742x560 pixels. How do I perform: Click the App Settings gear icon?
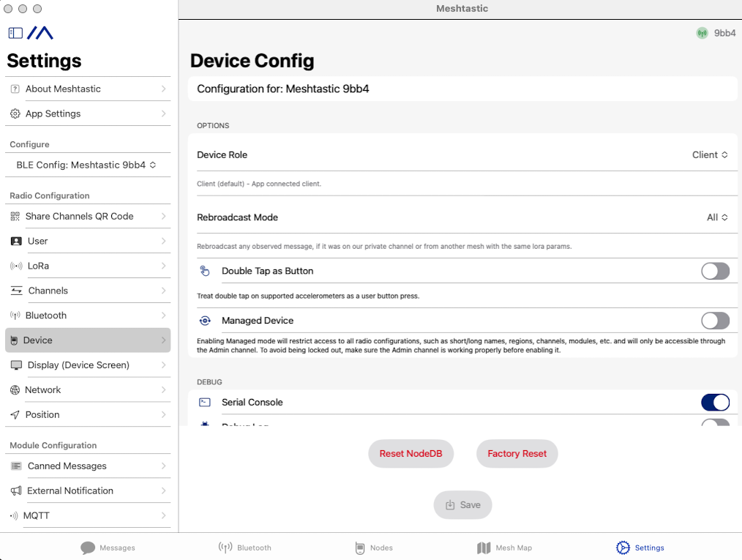tap(15, 113)
